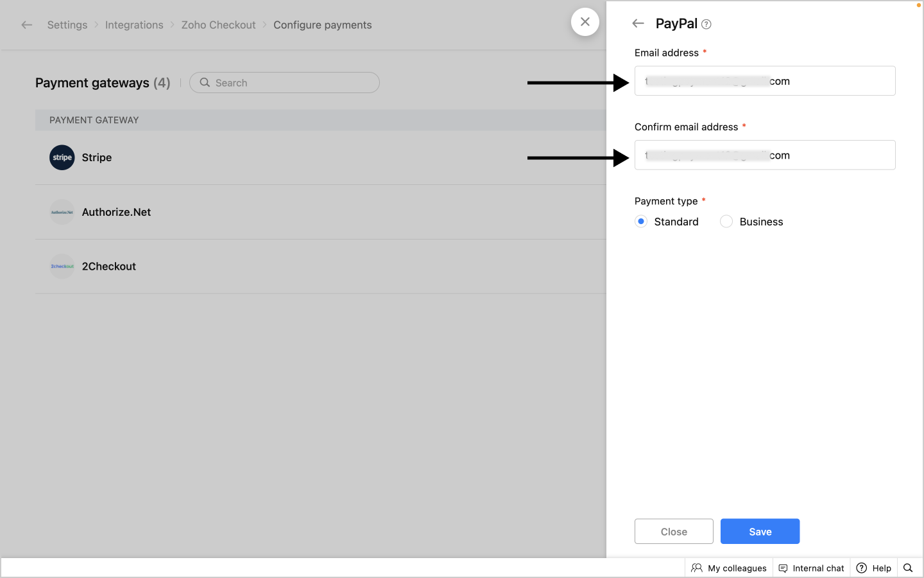924x578 pixels.
Task: Open the Help menu in the bottom bar
Action: [874, 568]
